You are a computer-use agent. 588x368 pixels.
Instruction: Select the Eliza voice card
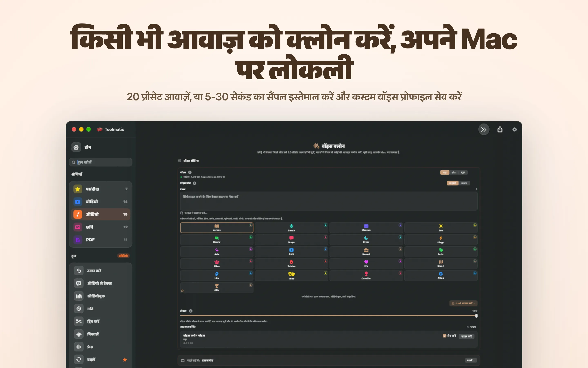click(217, 264)
